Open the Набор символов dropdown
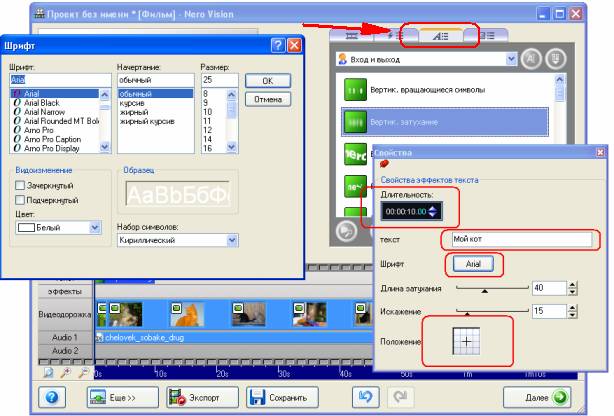Image resolution: width=614 pixels, height=416 pixels. 177,240
